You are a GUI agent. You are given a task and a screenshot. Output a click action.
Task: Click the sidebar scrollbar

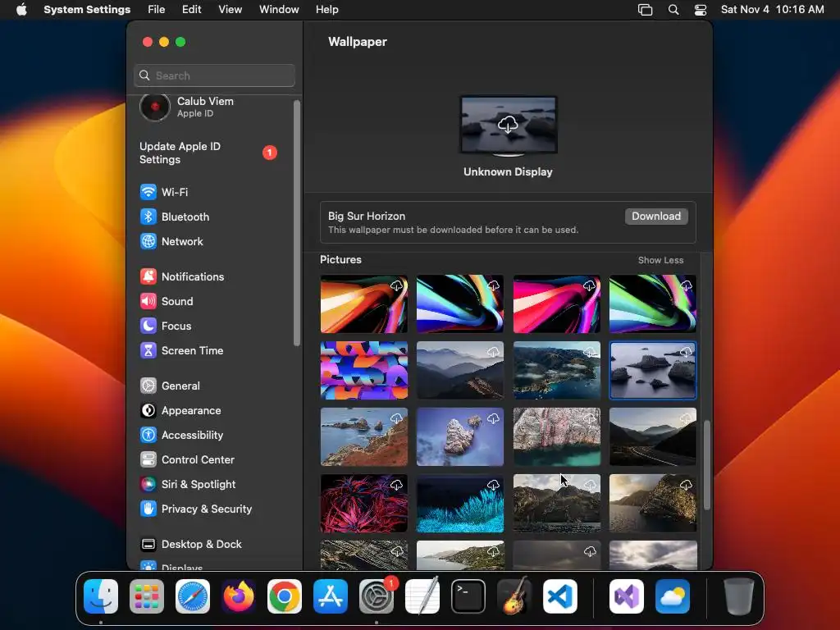(297, 223)
